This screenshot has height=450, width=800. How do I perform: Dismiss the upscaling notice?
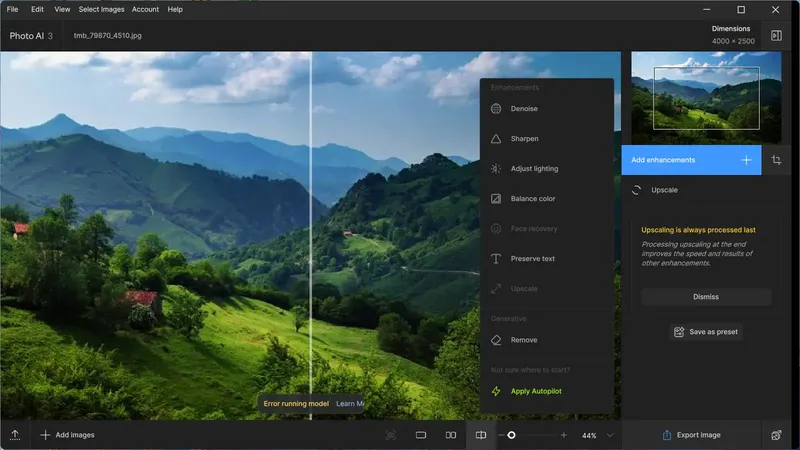pyautogui.click(x=706, y=297)
